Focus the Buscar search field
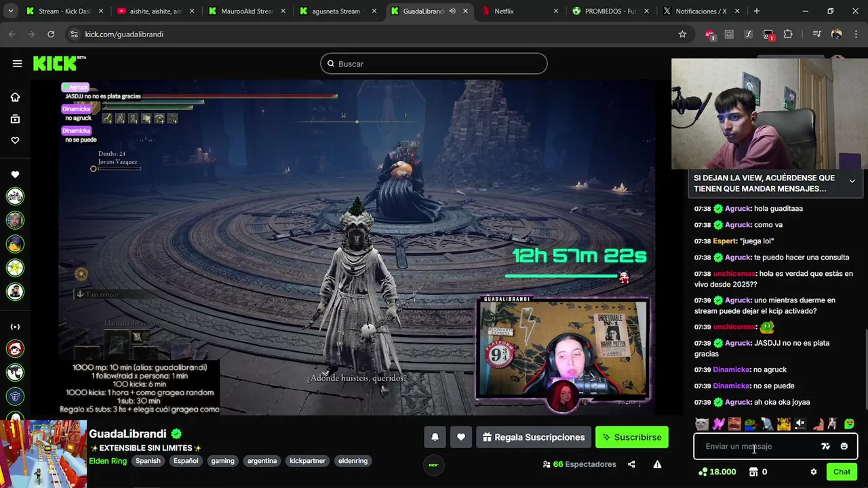The image size is (868, 488). (x=434, y=64)
